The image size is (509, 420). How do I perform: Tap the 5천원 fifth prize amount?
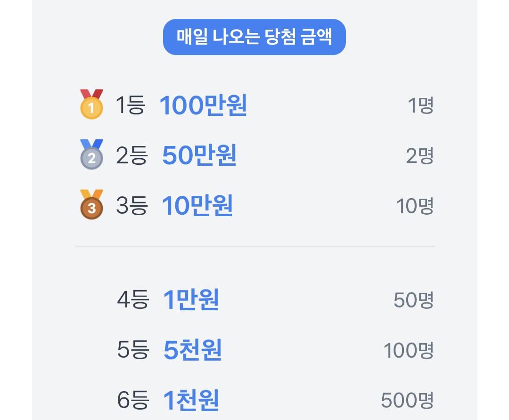[192, 350]
